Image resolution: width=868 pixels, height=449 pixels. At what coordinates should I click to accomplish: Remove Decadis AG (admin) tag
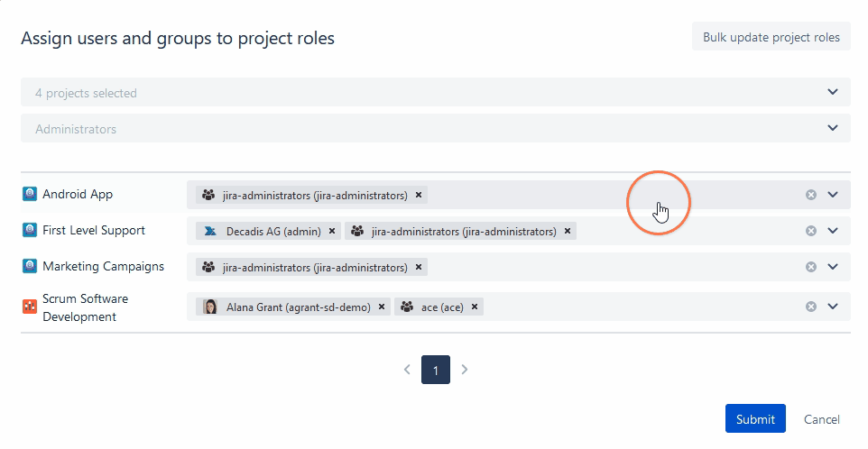click(x=332, y=231)
